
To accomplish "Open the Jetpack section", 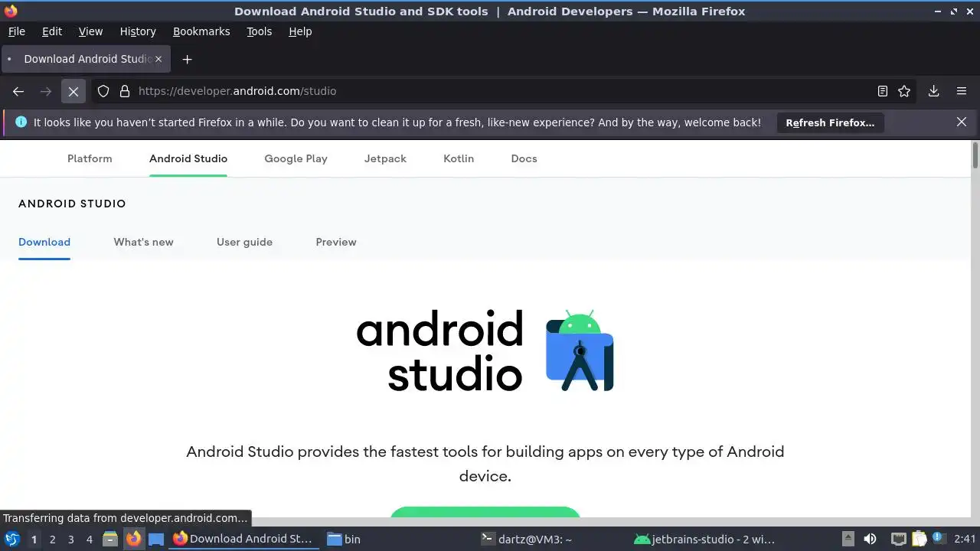I will [x=385, y=158].
